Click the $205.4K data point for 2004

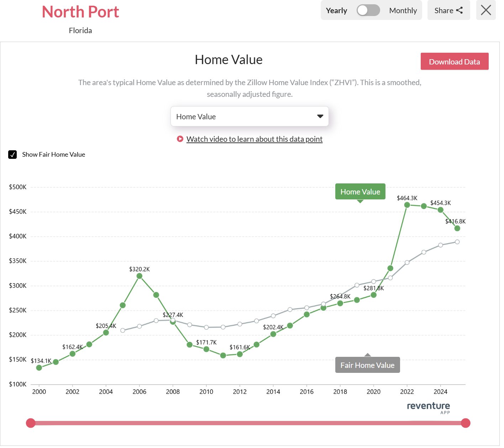[x=106, y=333]
